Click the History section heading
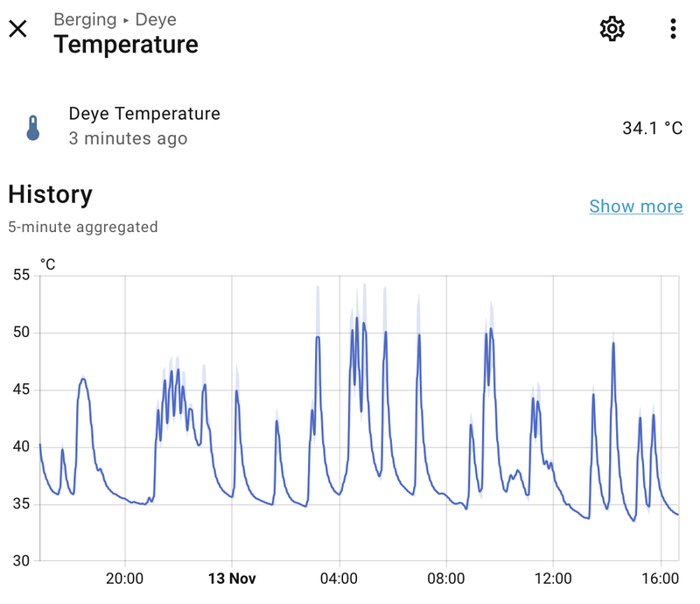The image size is (700, 604). 50,194
